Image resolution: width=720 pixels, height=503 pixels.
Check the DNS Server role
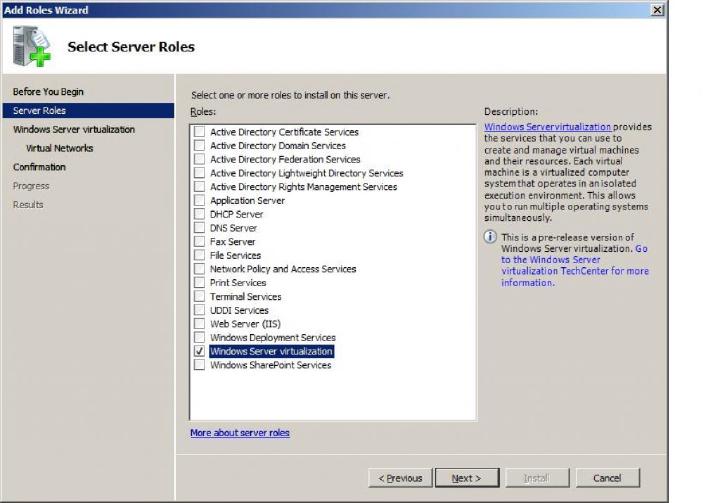pyautogui.click(x=199, y=228)
